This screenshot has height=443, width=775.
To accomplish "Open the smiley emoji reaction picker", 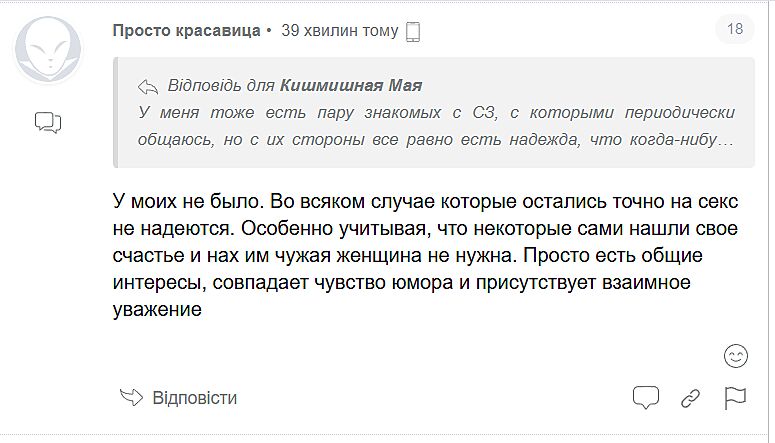I will 735,355.
